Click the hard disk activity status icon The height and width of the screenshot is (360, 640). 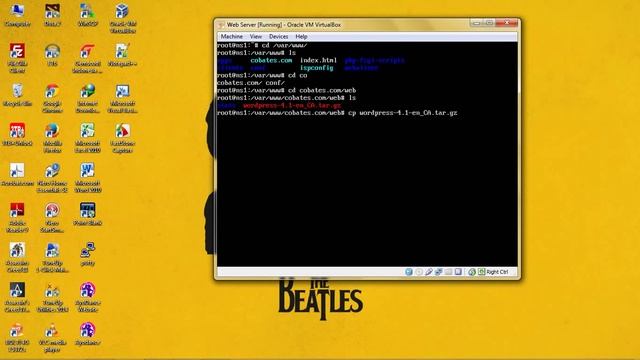409,272
